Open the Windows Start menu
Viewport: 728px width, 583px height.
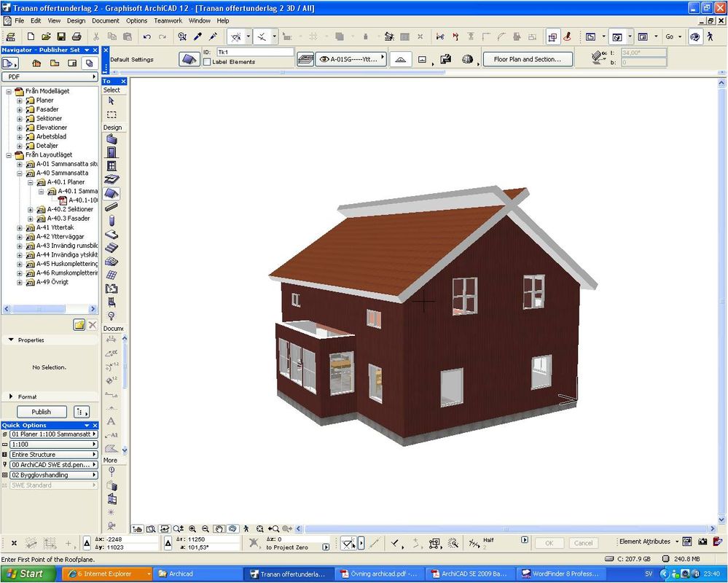27,574
